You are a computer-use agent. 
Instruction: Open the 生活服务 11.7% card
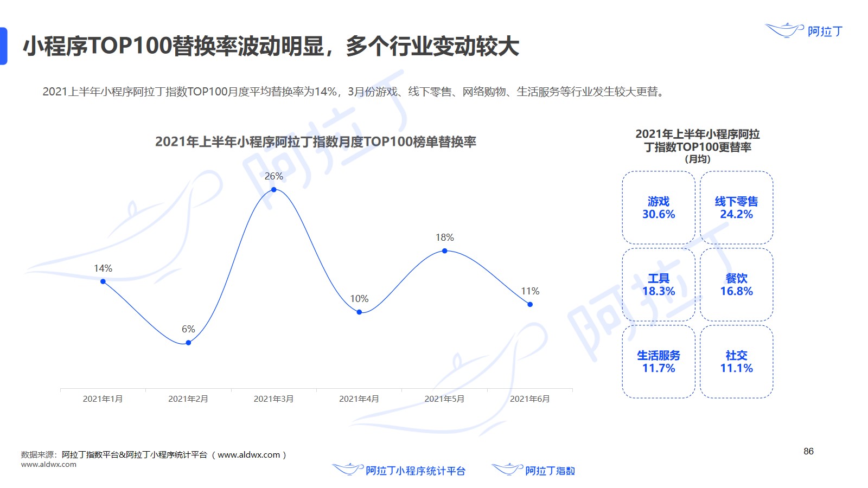(x=659, y=362)
